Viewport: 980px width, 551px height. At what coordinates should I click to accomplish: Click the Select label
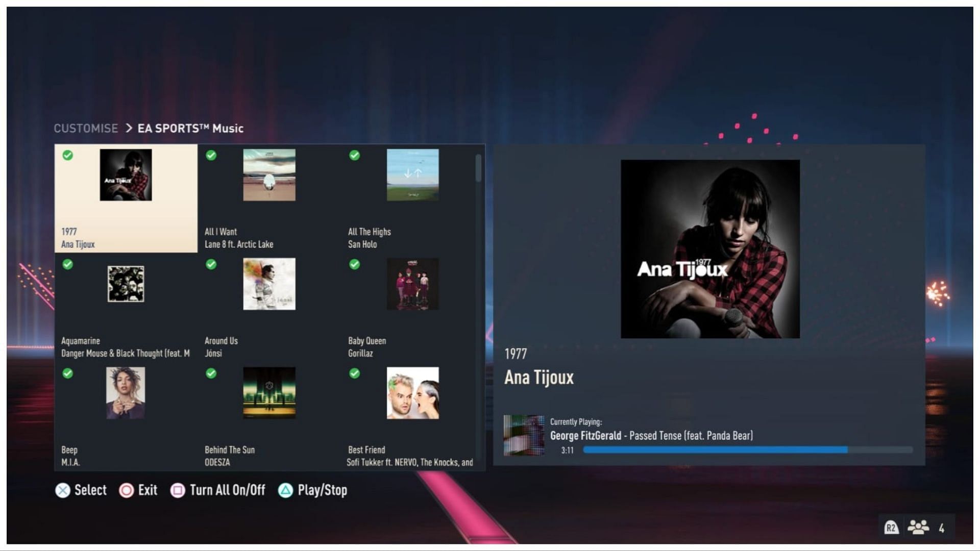point(90,490)
